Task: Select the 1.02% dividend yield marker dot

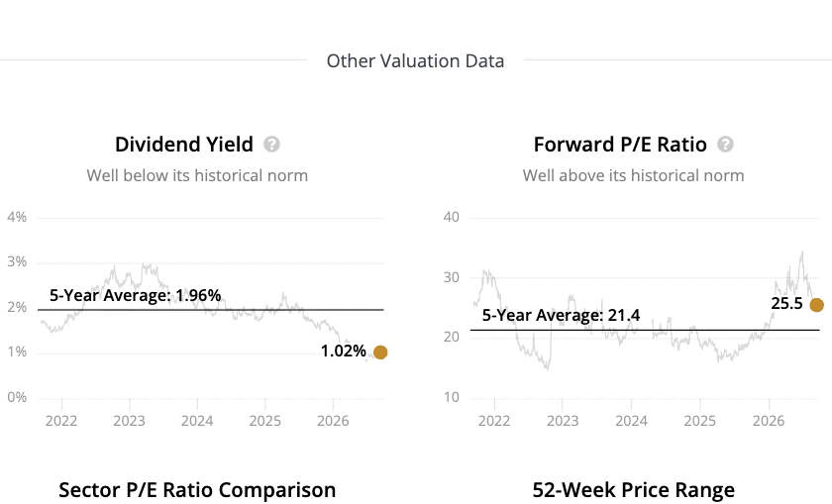Action: 380,353
